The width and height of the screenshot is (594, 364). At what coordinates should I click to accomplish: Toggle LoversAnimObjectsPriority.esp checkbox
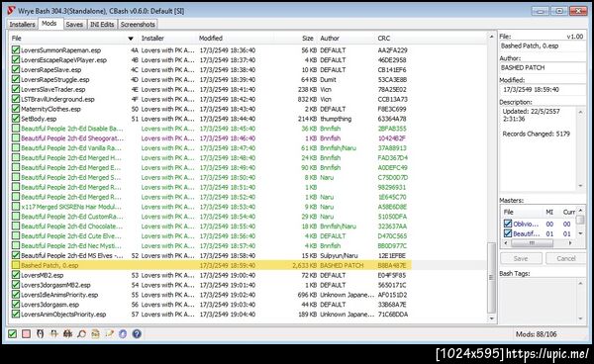click(x=16, y=315)
